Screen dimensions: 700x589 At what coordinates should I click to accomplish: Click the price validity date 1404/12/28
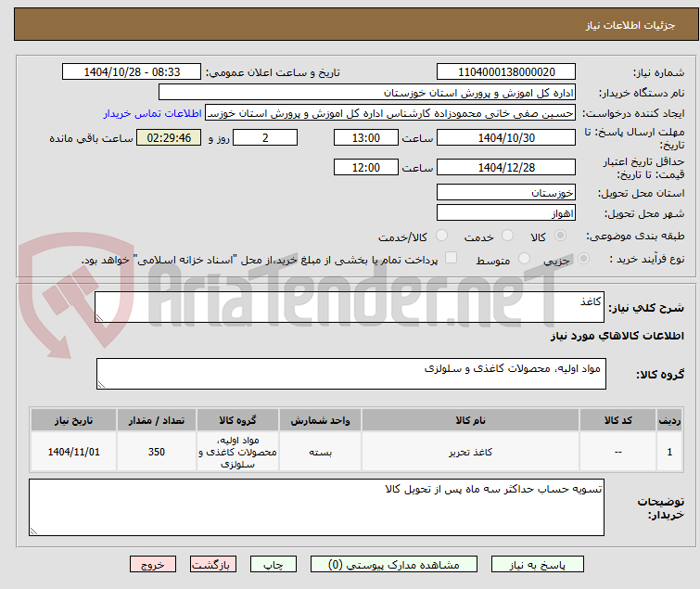click(x=506, y=168)
